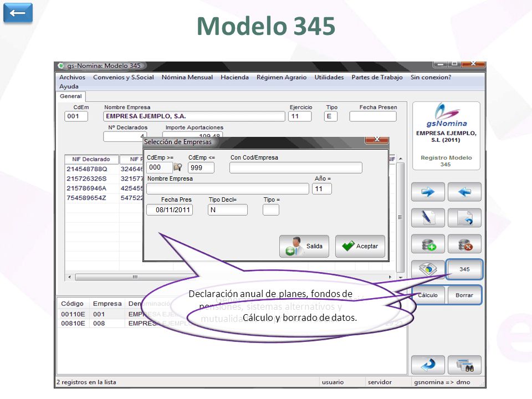Click the Borrar button
Viewport: 532px width, 399px height.
pyautogui.click(x=464, y=295)
